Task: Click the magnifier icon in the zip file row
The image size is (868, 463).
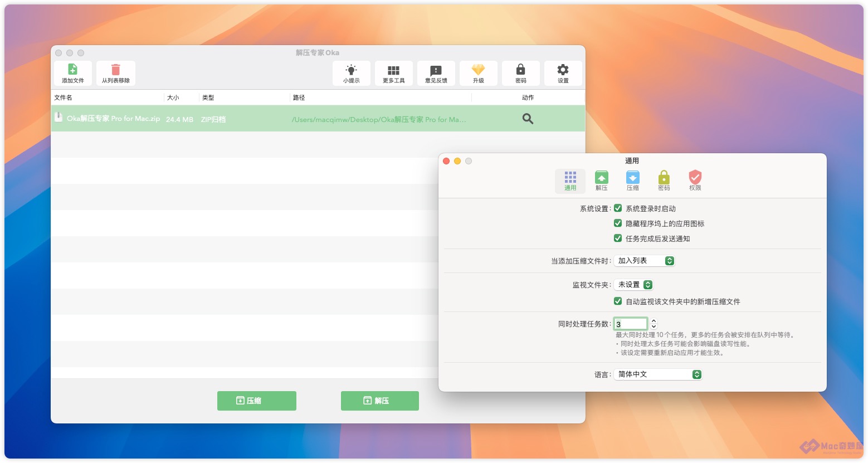Action: click(528, 119)
